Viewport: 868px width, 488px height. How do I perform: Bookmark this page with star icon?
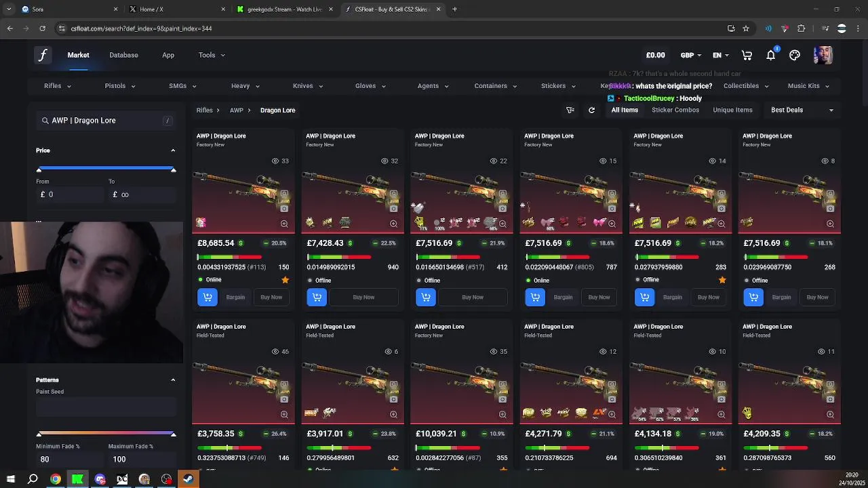(x=746, y=28)
